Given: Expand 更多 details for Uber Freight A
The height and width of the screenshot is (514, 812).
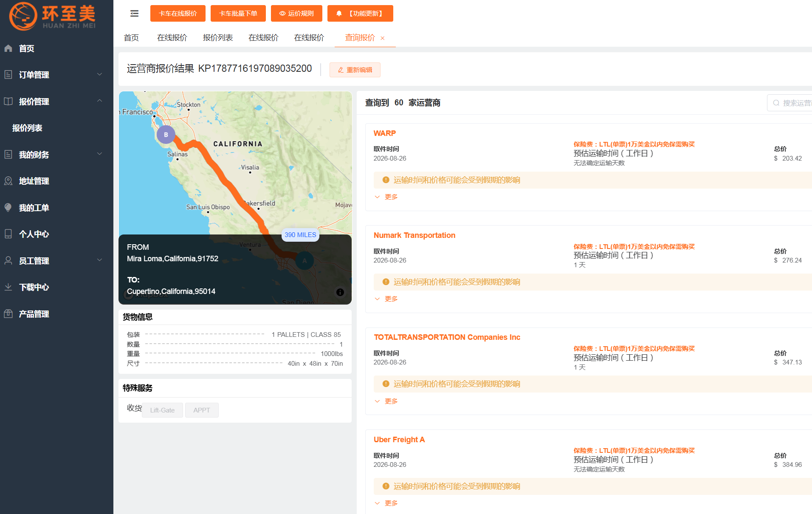Looking at the screenshot, I should pos(386,503).
